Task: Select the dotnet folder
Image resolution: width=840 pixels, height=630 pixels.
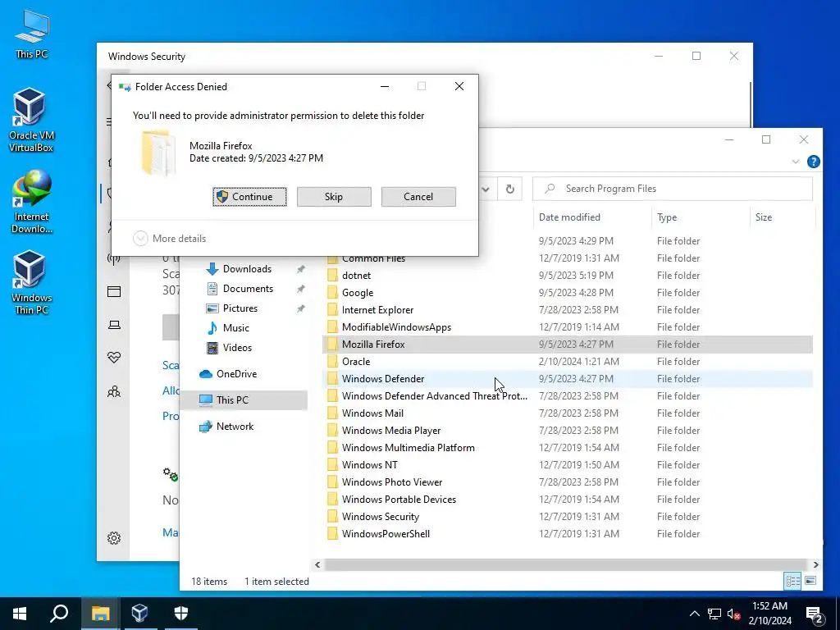Action: coord(568,276)
